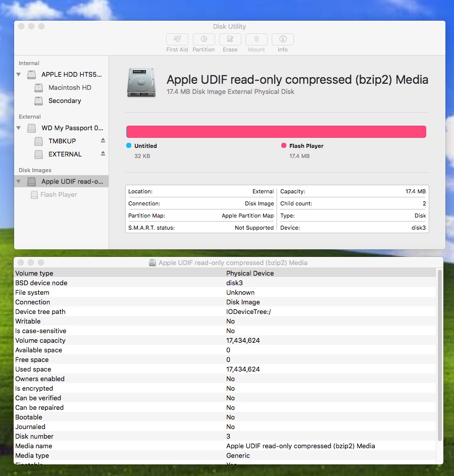Click the blue Untitled partition legend dot

[x=129, y=145]
